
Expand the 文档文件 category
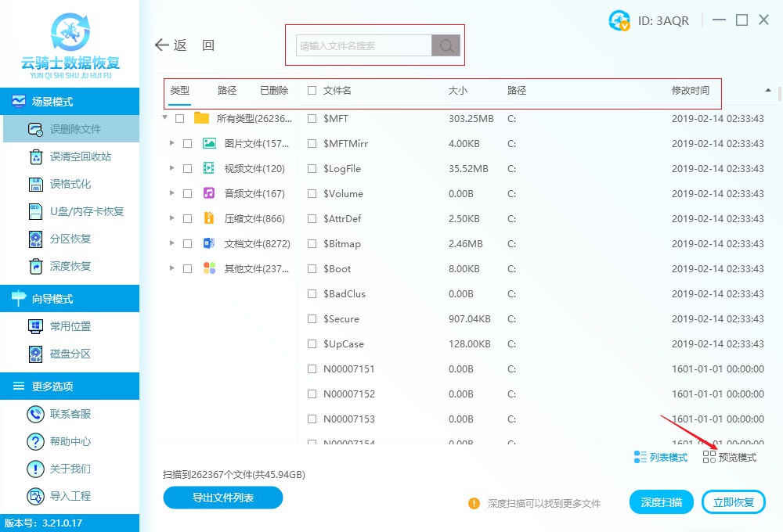(x=172, y=243)
